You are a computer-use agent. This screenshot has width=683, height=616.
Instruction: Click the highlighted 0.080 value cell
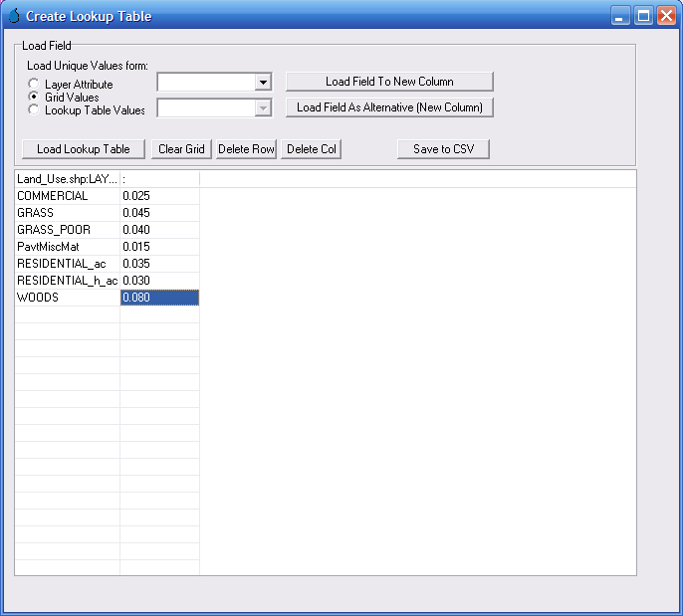(x=159, y=298)
